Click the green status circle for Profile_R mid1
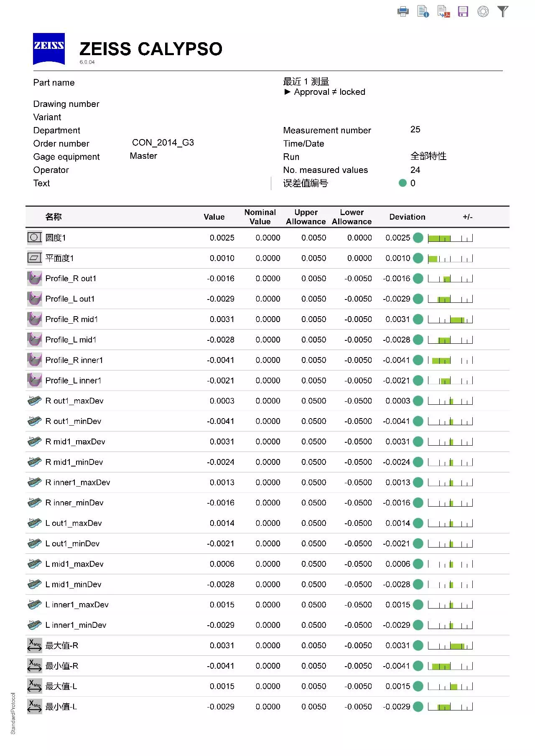Viewport: 535px width, 756px height. 418,319
